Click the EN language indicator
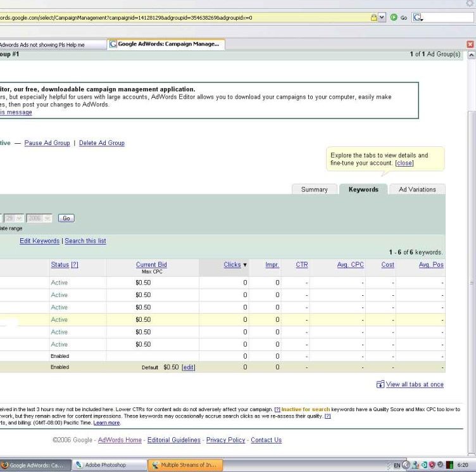Image resolution: width=476 pixels, height=472 pixels. pyautogui.click(x=397, y=465)
